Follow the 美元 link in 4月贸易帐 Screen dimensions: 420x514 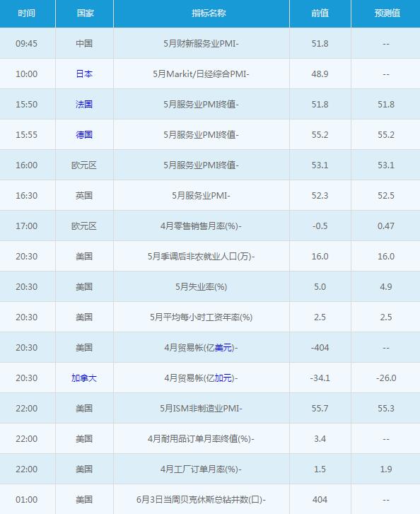tap(223, 347)
